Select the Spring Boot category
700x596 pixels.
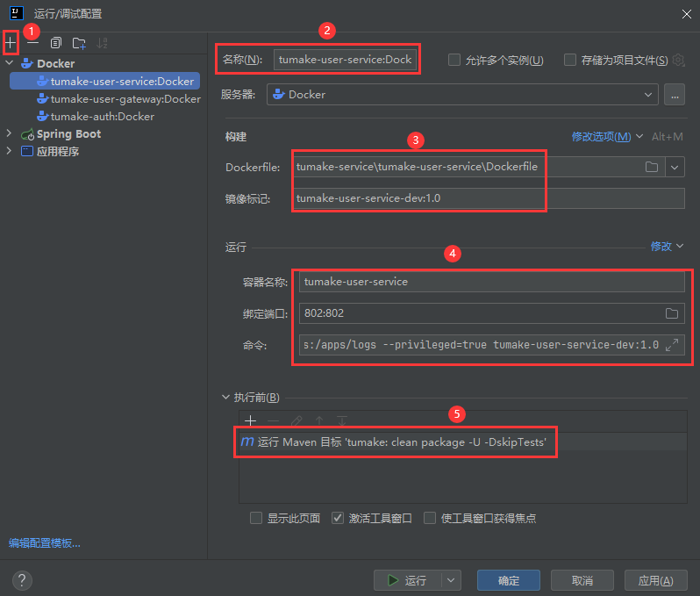[x=61, y=133]
